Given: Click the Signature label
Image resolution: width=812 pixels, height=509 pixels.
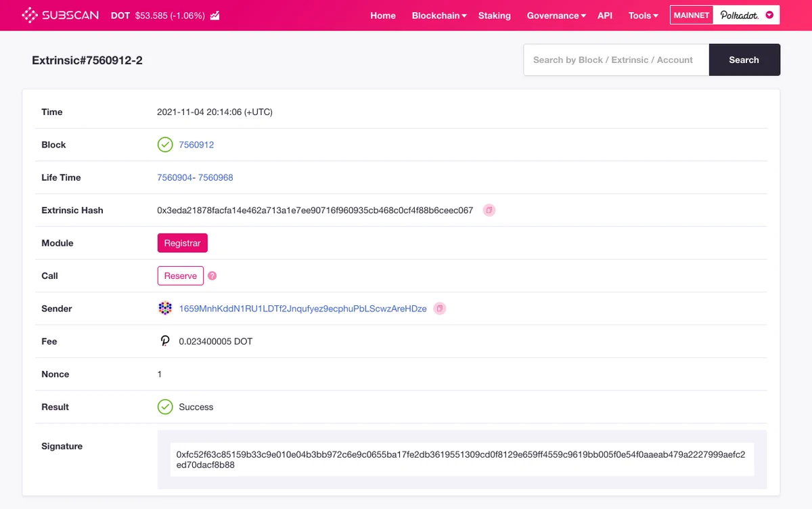Looking at the screenshot, I should coord(62,446).
